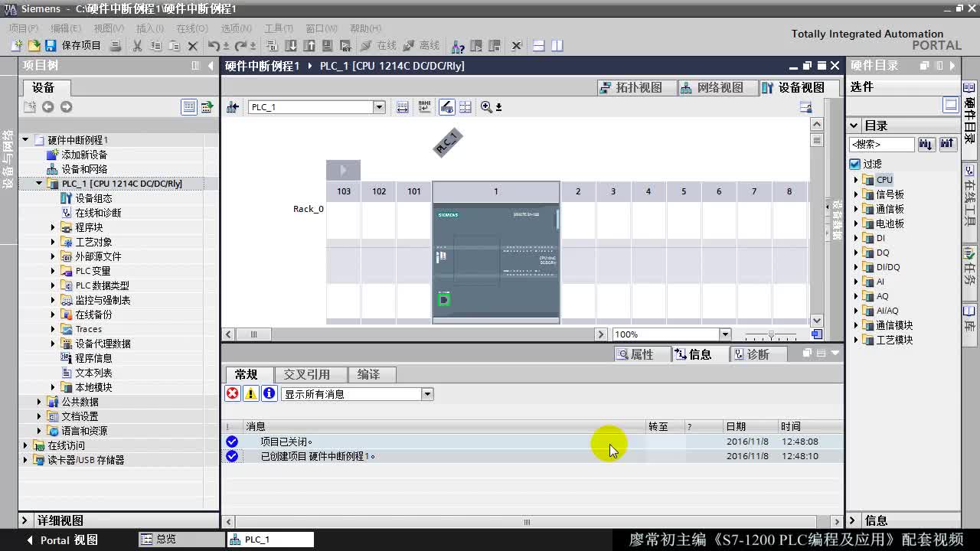Image resolution: width=980 pixels, height=551 pixels.
Task: Click the open project icon
Action: pyautogui.click(x=34, y=46)
